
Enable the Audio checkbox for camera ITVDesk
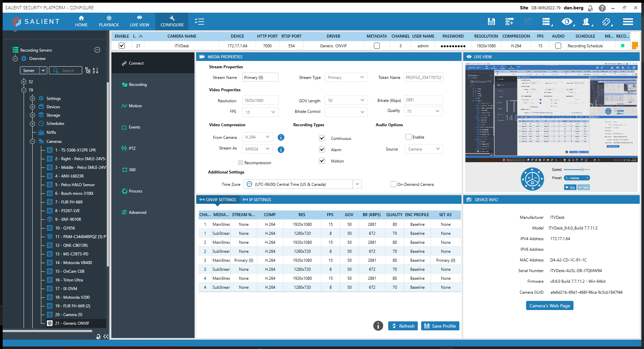click(558, 46)
